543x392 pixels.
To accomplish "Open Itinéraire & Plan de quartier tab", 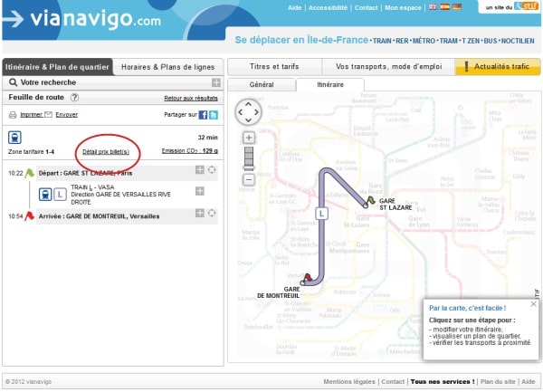I will point(57,67).
